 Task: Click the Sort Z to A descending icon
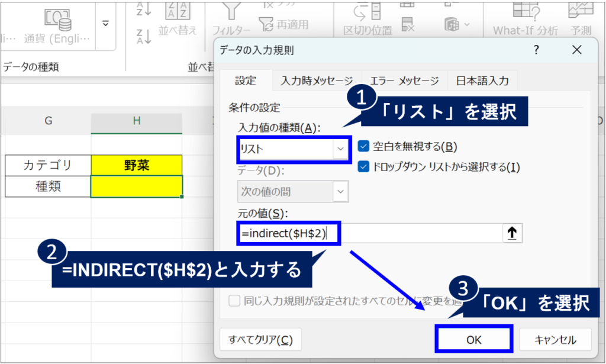(x=144, y=36)
